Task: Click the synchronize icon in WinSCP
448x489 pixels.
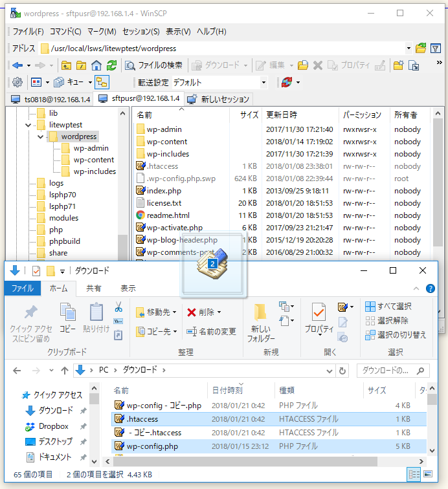Action: tap(287, 82)
